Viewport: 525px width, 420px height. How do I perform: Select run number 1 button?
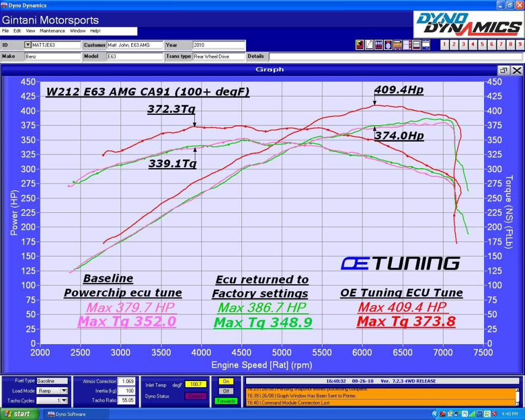[445, 45]
